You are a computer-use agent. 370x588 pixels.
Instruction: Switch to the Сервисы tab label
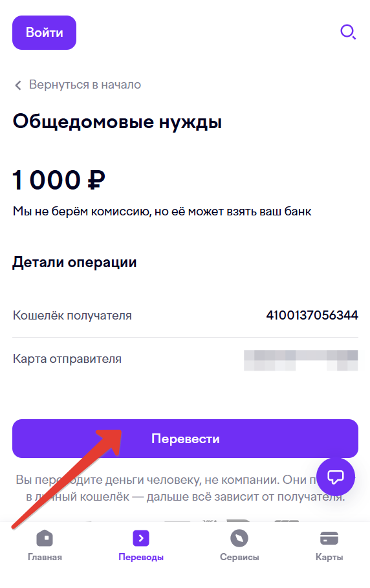pos(239,557)
